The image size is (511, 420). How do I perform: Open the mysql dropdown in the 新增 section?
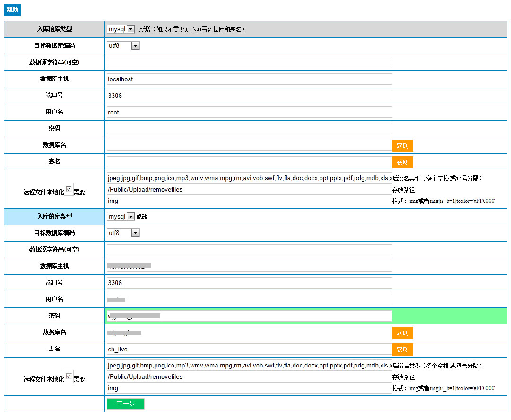[121, 29]
